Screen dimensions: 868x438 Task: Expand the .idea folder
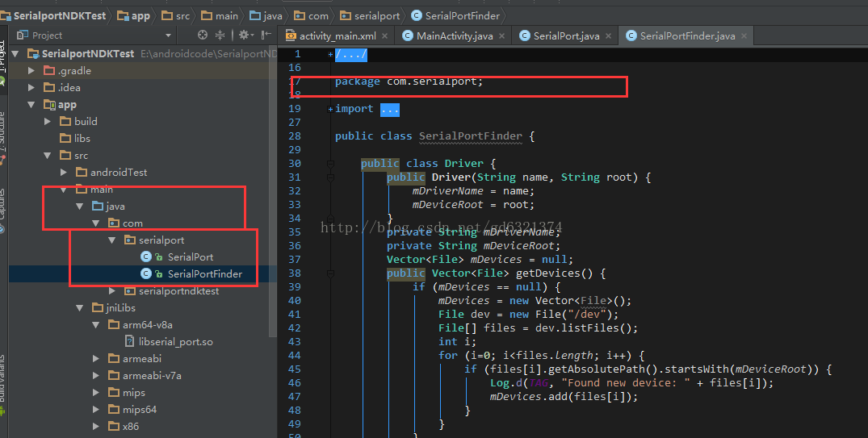coord(31,87)
